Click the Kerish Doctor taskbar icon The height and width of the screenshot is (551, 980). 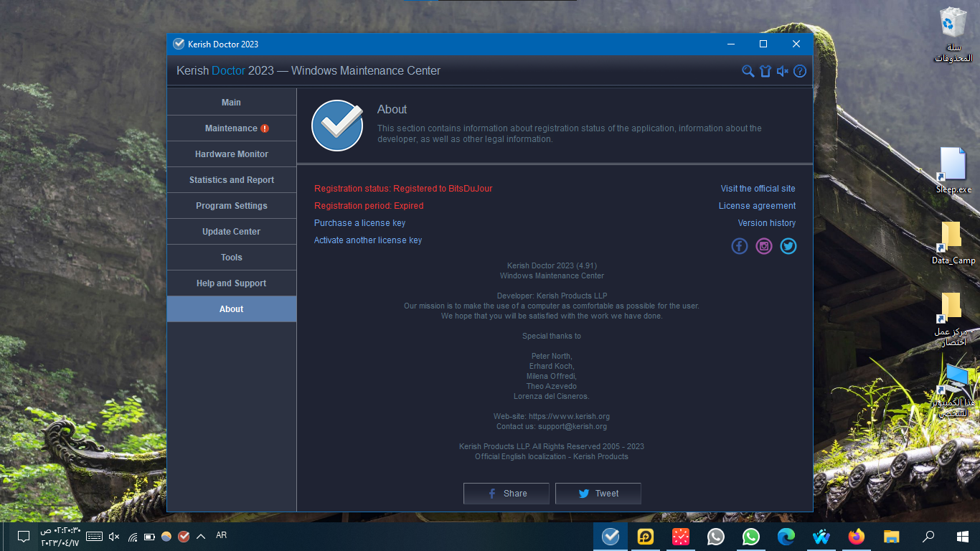point(611,537)
